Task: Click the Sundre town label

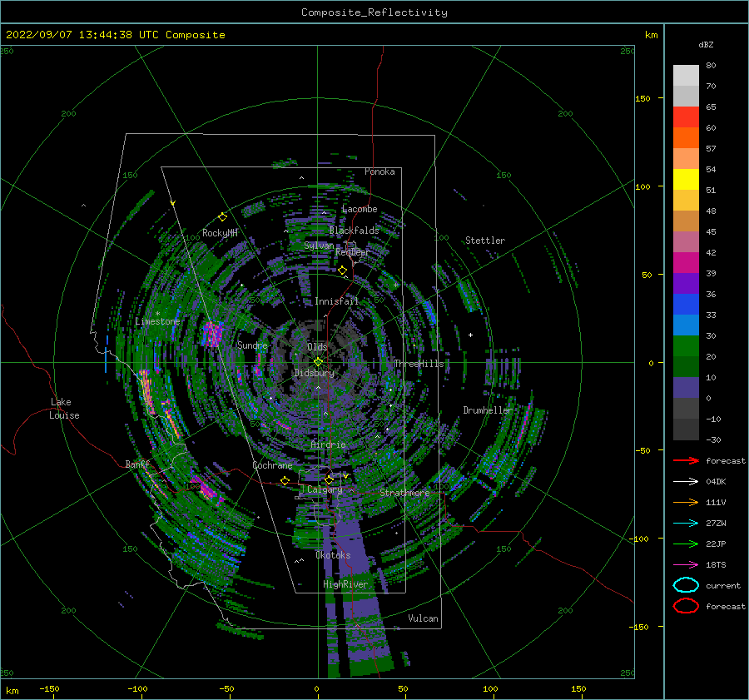Action: [x=252, y=345]
